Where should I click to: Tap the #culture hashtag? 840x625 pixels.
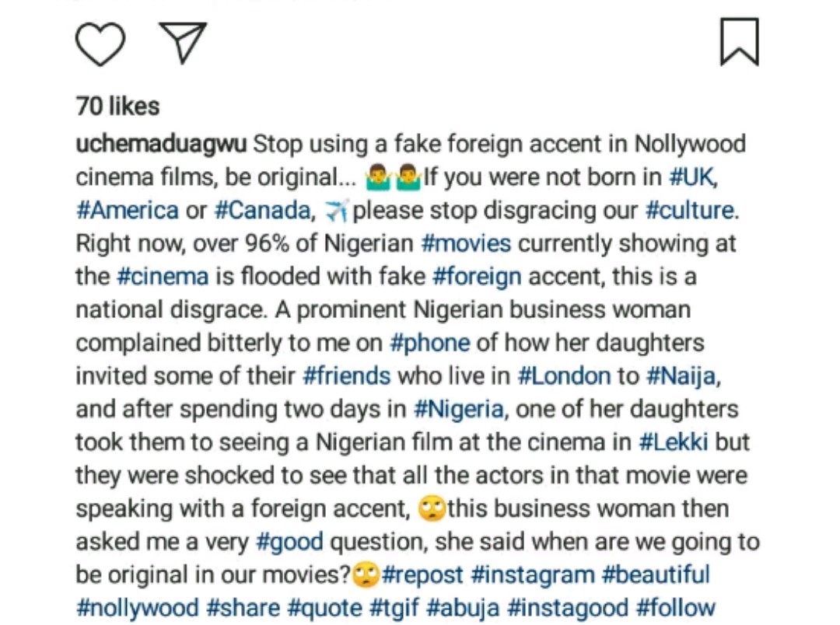click(689, 211)
